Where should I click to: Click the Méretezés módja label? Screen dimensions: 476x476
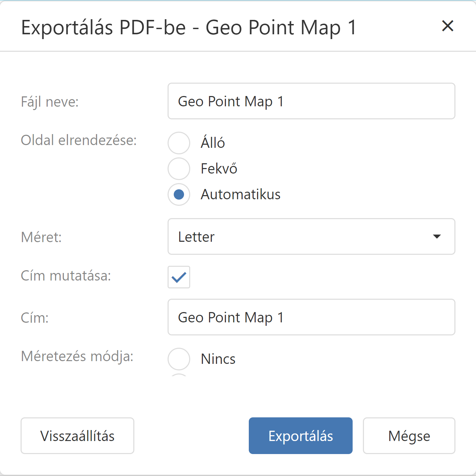click(77, 356)
